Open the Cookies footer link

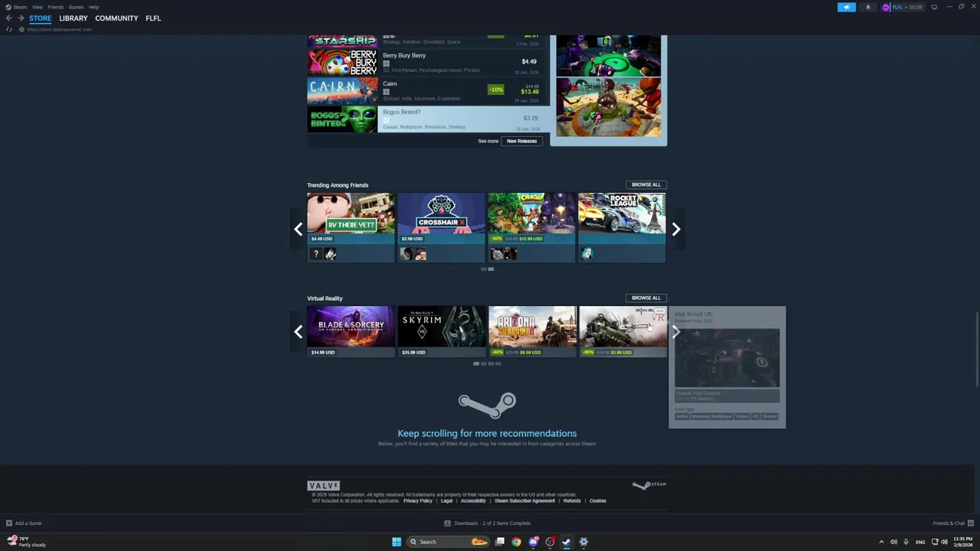pos(598,501)
